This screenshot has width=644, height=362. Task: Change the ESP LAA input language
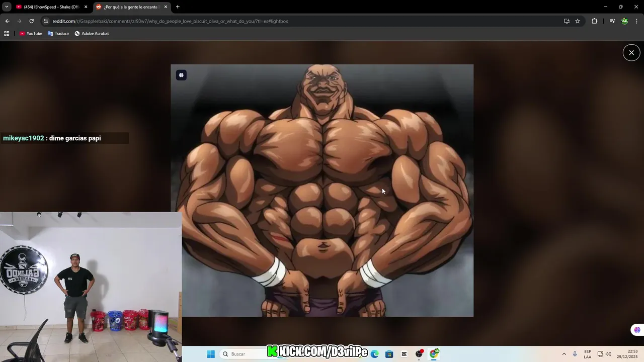tap(588, 354)
